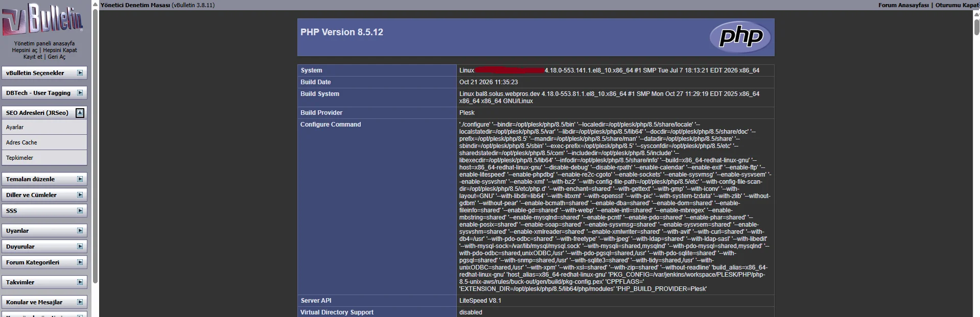The height and width of the screenshot is (317, 980).
Task: Expand Diller ve Cümleler arrow icon
Action: 80,195
